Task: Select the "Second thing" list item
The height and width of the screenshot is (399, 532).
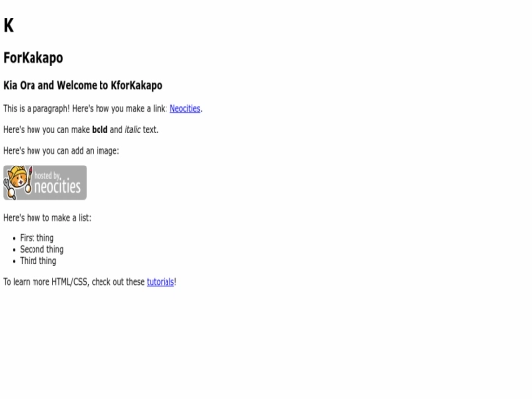Action: pyautogui.click(x=41, y=249)
